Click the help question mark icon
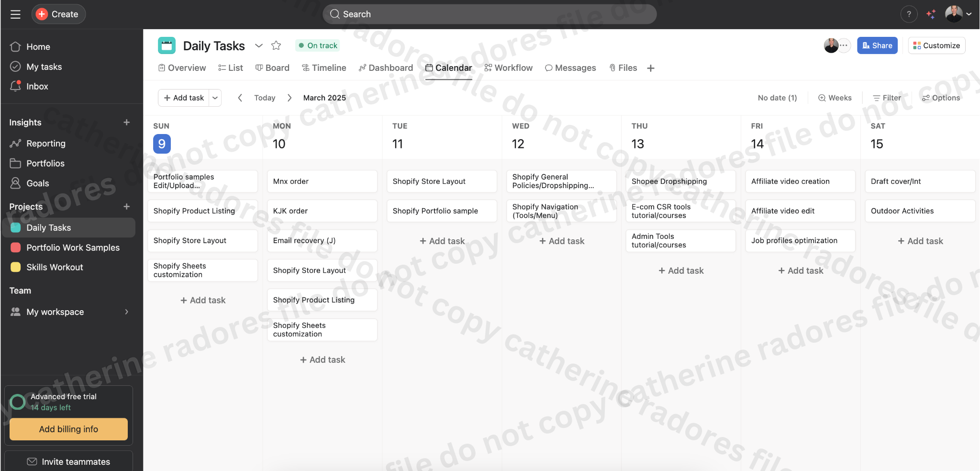 click(x=909, y=14)
